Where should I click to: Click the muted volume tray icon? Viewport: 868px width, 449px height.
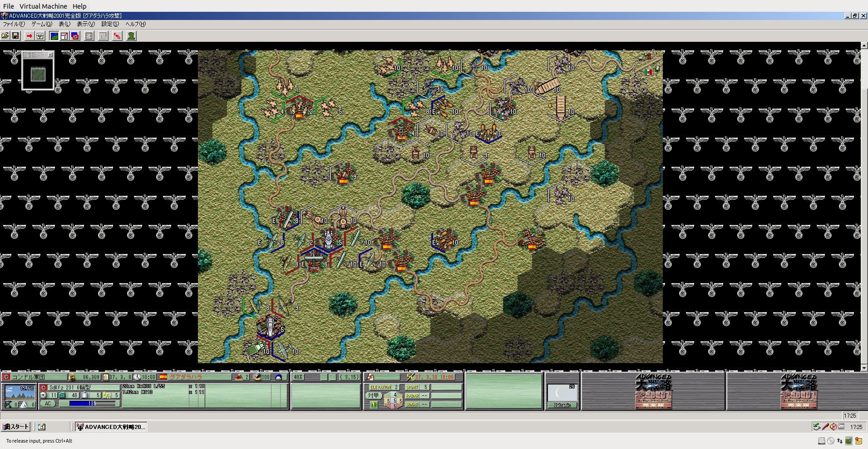click(833, 427)
